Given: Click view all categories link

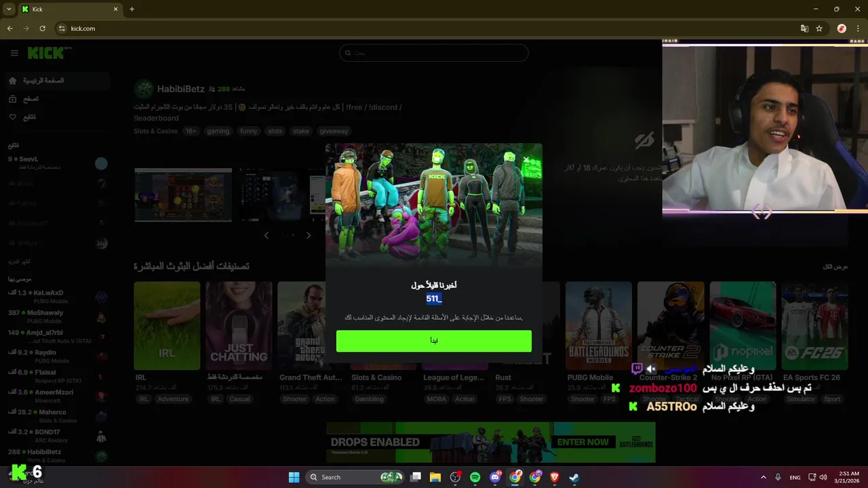Looking at the screenshot, I should tap(835, 266).
